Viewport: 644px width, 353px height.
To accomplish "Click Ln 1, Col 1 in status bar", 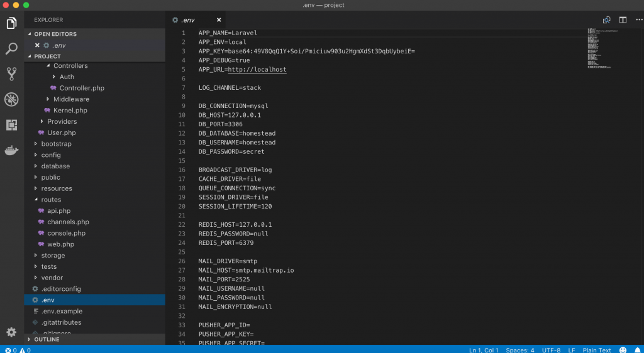I will pos(484,350).
